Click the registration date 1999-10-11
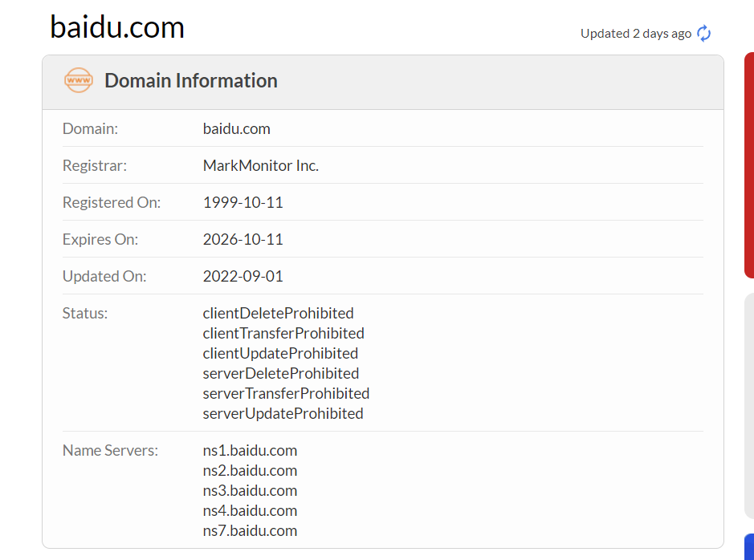The image size is (754, 560). 243,202
